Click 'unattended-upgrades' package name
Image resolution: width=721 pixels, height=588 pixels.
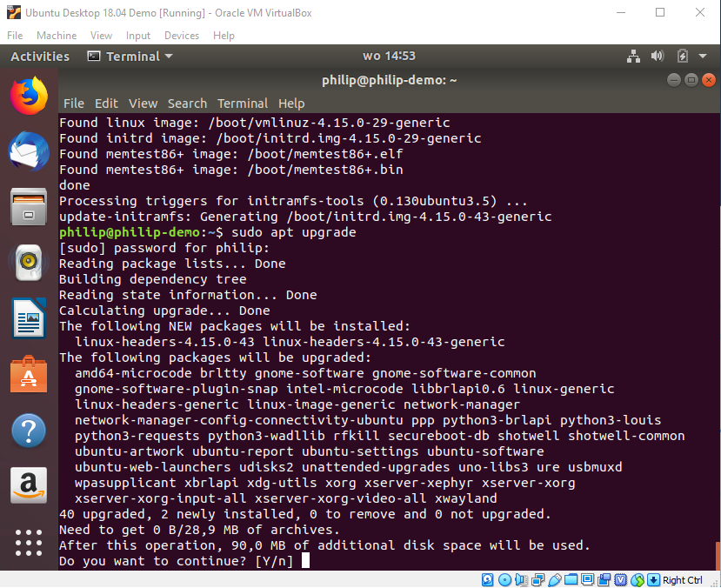(376, 467)
